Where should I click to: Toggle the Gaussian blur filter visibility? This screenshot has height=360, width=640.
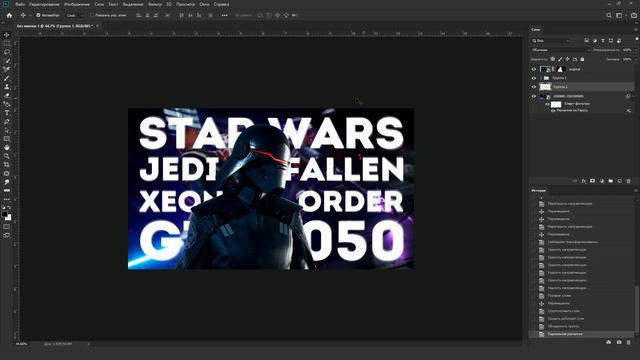tap(553, 111)
